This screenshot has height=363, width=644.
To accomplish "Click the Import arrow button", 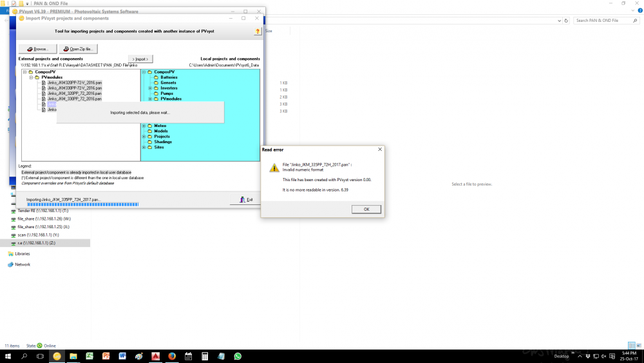I will (x=140, y=59).
